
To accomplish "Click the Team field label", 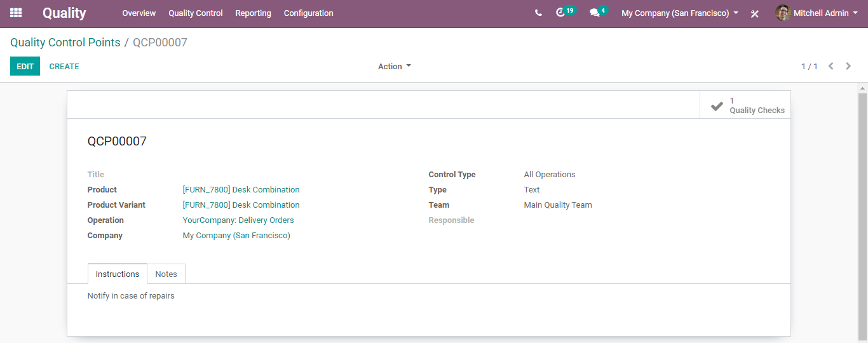I will pos(439,205).
